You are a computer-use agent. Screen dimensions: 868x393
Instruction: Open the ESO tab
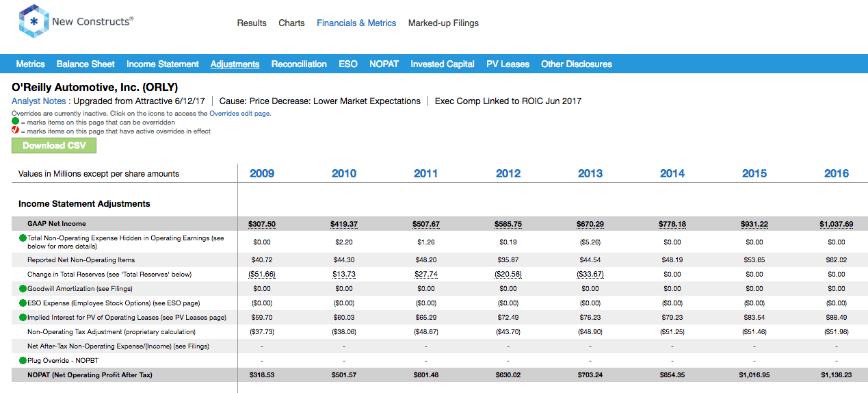coord(348,64)
